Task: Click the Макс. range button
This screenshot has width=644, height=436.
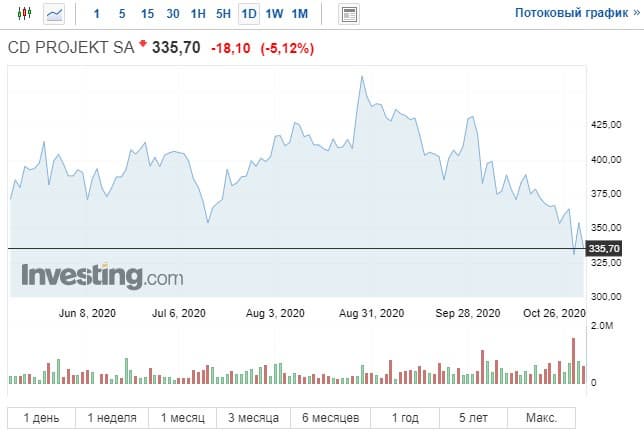Action: (x=540, y=417)
